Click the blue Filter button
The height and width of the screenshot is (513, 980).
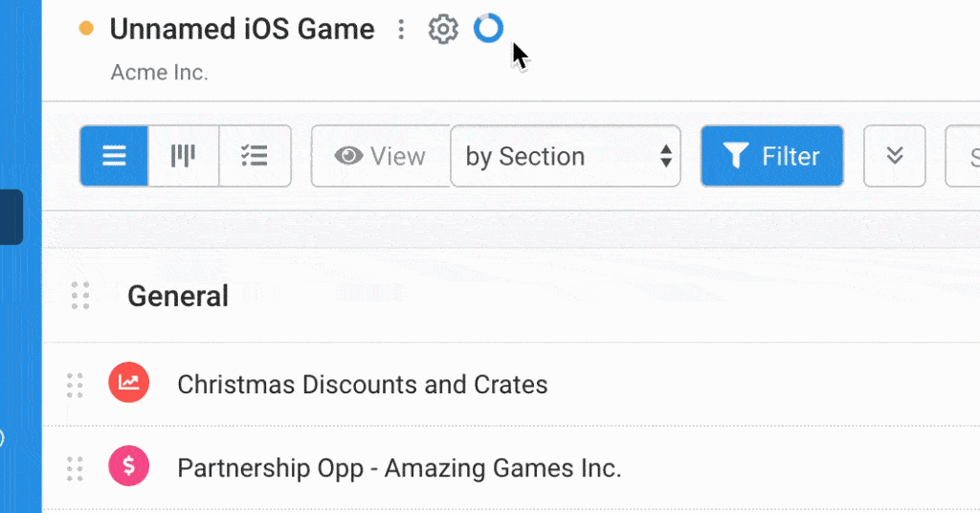772,156
